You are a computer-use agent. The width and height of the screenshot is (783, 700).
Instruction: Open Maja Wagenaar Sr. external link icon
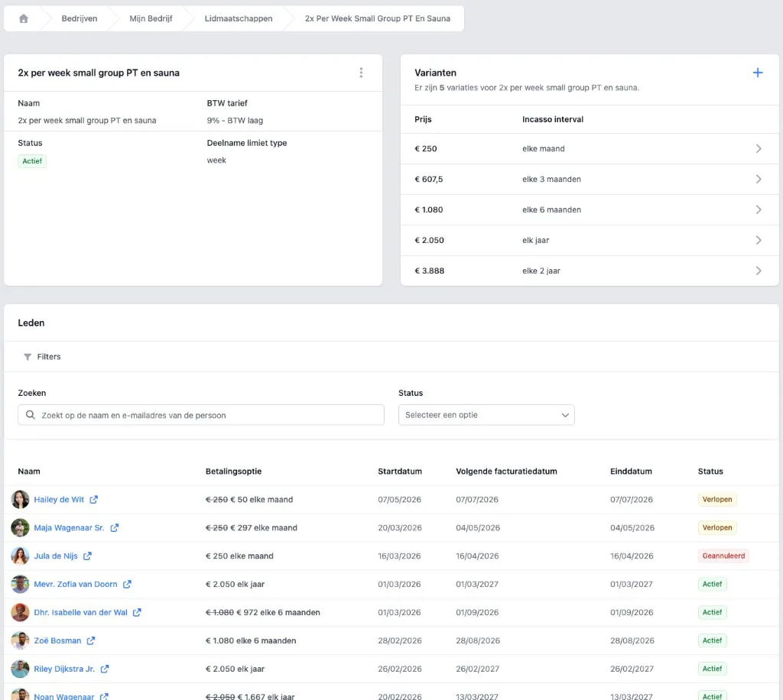115,528
